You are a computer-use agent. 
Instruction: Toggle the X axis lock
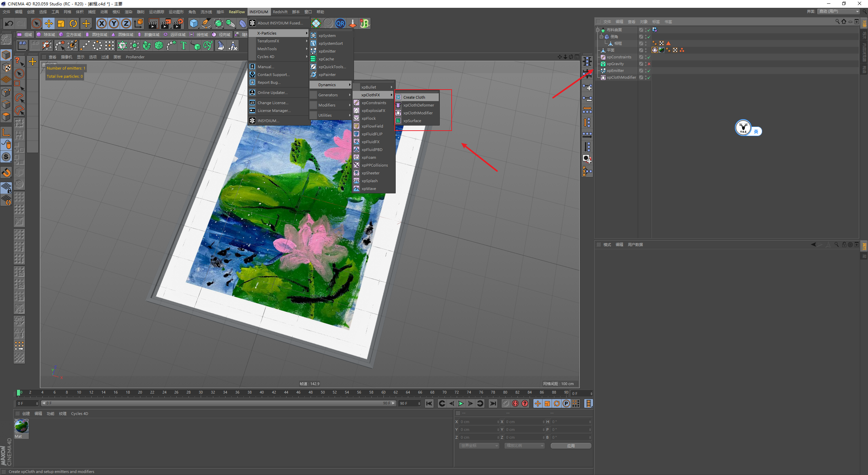coord(101,23)
